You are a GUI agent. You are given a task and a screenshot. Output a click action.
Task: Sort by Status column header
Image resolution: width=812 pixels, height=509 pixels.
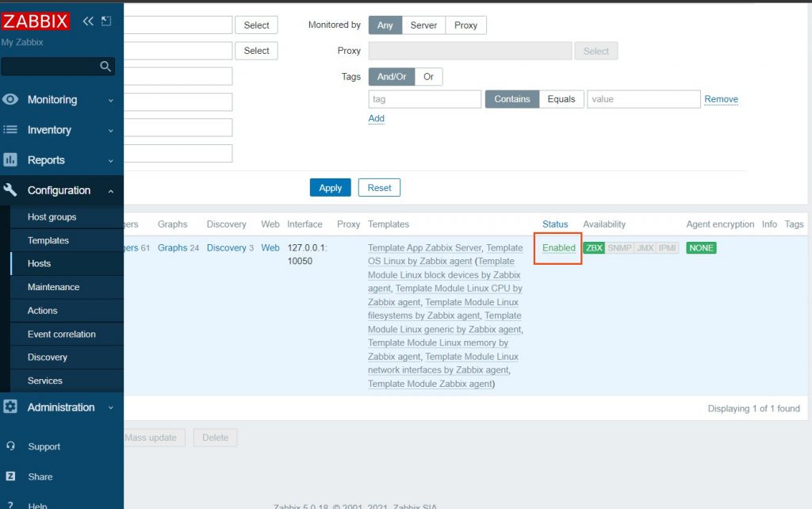coord(555,224)
